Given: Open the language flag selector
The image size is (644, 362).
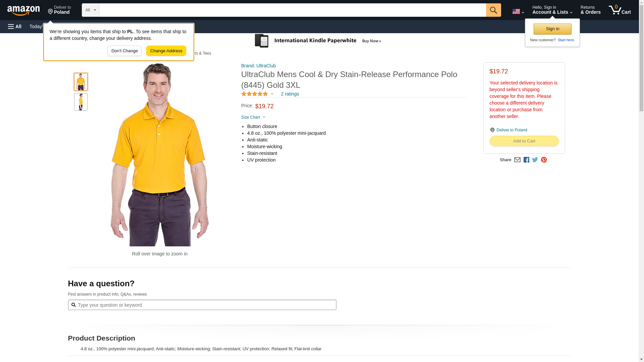Looking at the screenshot, I should point(518,11).
